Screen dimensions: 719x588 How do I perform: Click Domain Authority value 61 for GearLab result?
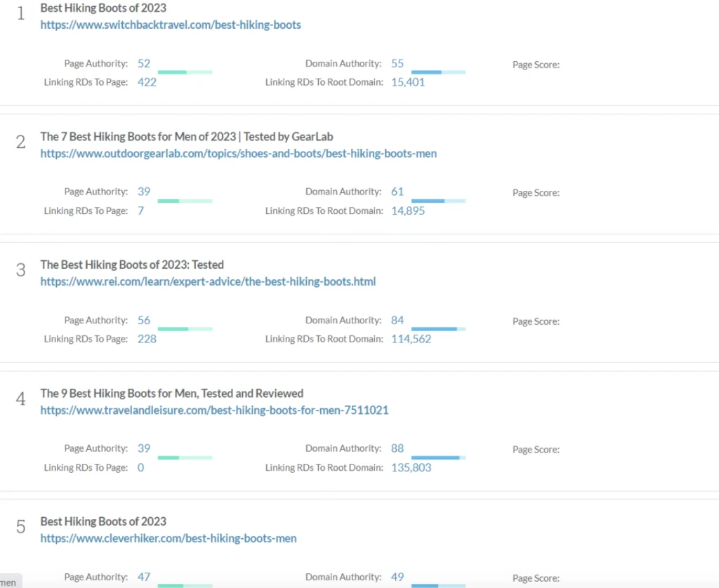pos(397,192)
